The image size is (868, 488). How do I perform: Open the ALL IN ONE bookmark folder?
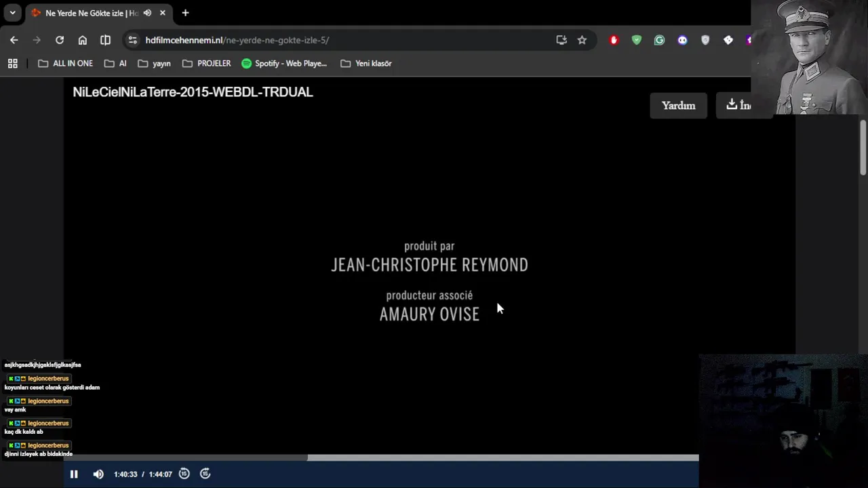[x=65, y=63]
